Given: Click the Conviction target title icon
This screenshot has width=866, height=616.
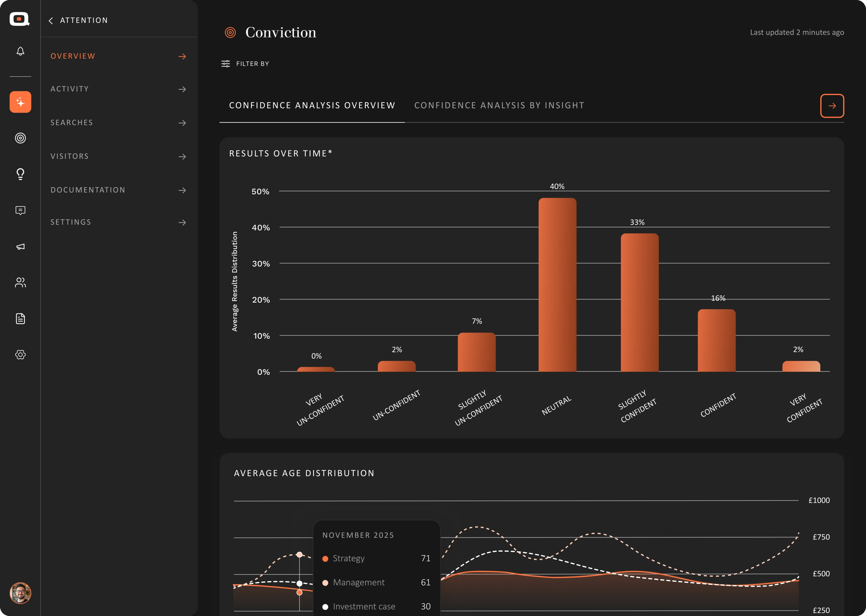Looking at the screenshot, I should [230, 32].
